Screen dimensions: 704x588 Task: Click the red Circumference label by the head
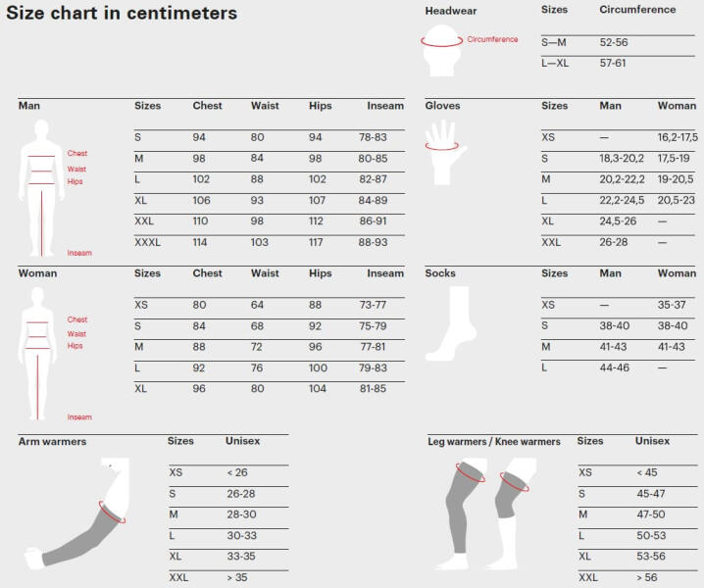tap(492, 39)
